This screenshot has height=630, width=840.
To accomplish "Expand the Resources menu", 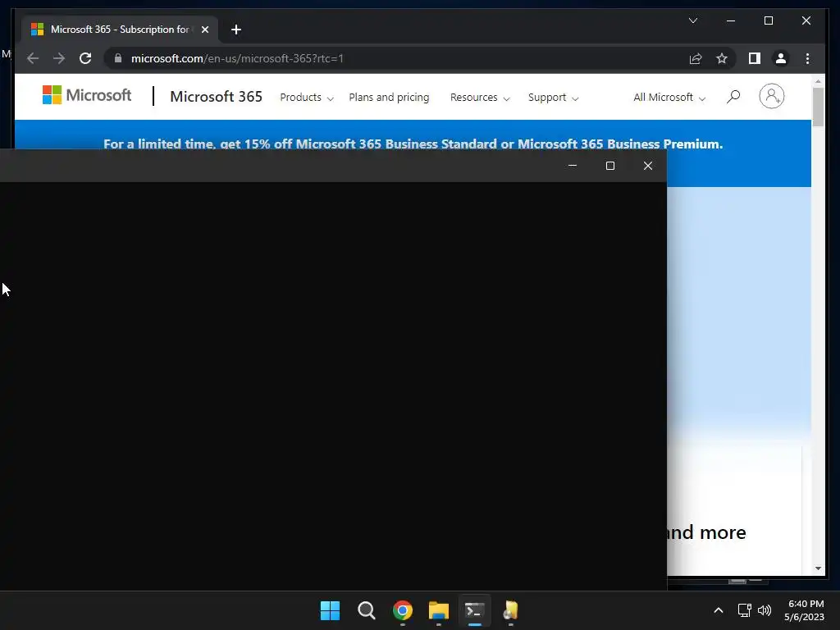I will coord(479,98).
